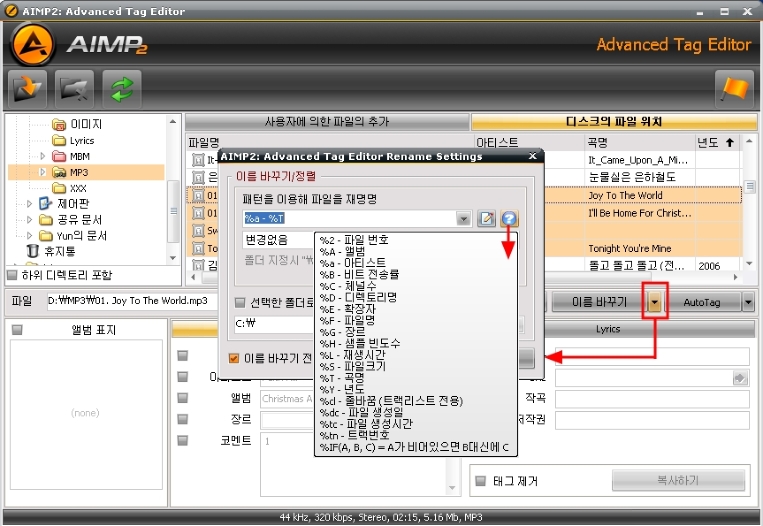The width and height of the screenshot is (763, 526).
Task: Toggle the checkbox beside 코멘트 field
Action: [x=182, y=440]
